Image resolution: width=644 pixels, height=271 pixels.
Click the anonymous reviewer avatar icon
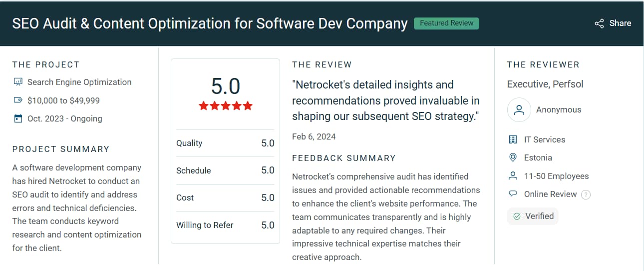pos(519,110)
